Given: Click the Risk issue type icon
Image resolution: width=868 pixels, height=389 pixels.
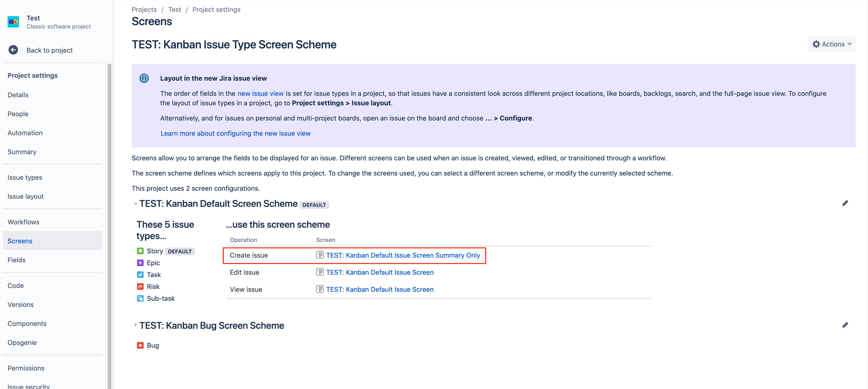Looking at the screenshot, I should 140,287.
